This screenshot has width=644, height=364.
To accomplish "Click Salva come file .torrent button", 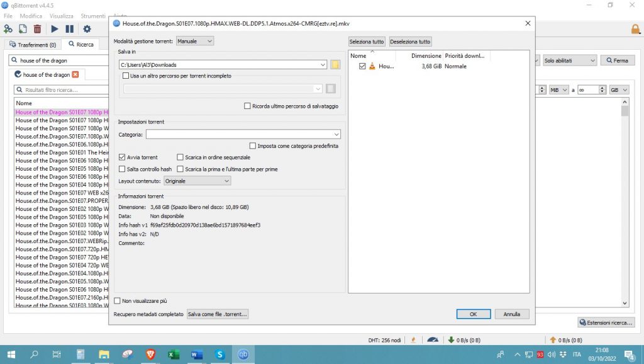I will (218, 314).
